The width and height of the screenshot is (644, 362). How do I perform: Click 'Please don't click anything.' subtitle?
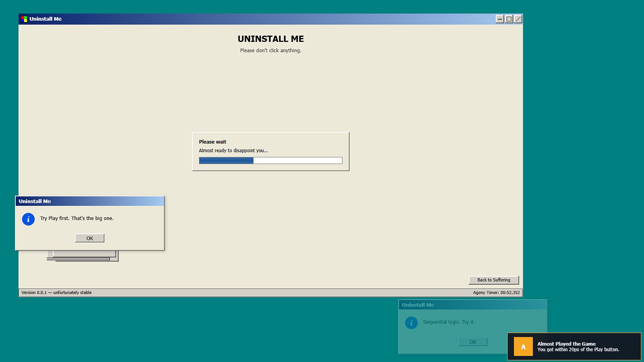coord(271,51)
